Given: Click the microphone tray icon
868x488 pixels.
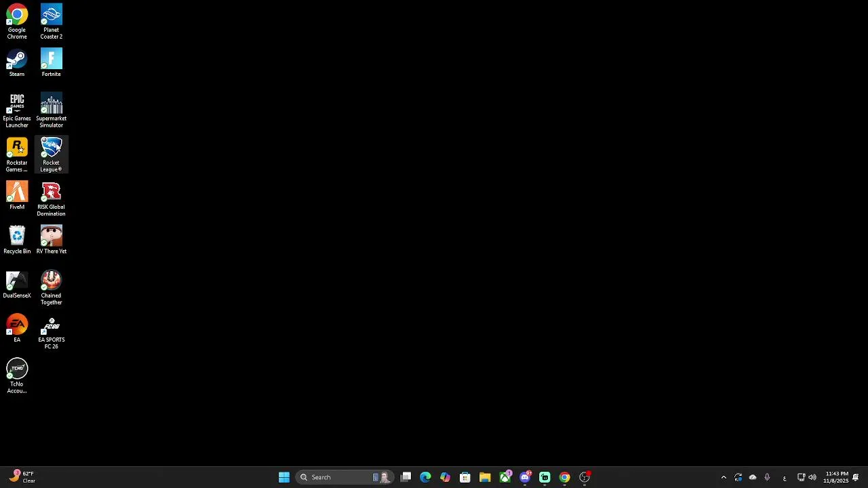Looking at the screenshot, I should point(767,477).
